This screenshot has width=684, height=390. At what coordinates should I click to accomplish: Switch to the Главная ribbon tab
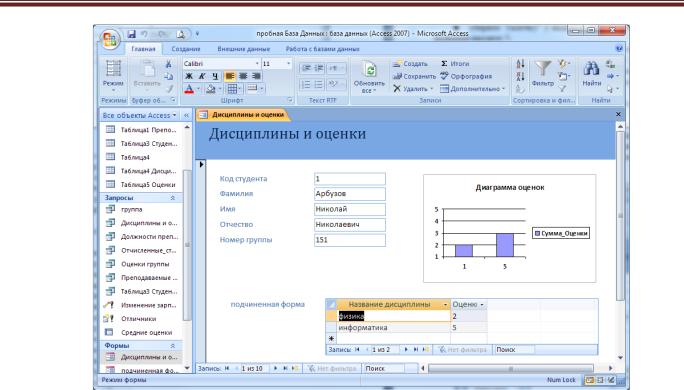pos(143,49)
